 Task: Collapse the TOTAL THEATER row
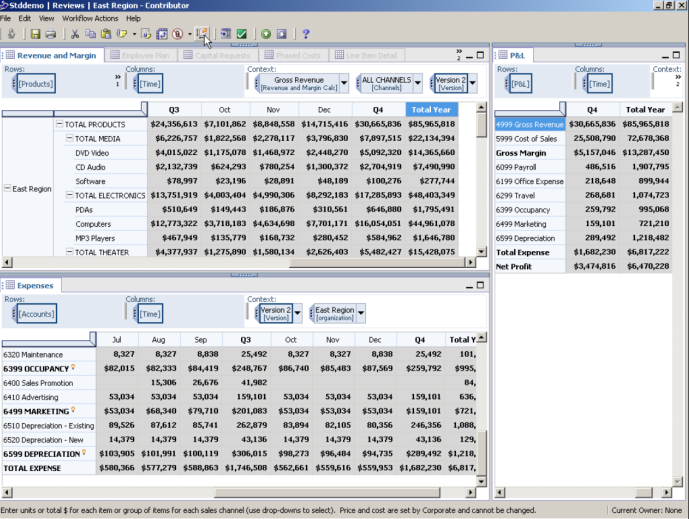point(69,252)
